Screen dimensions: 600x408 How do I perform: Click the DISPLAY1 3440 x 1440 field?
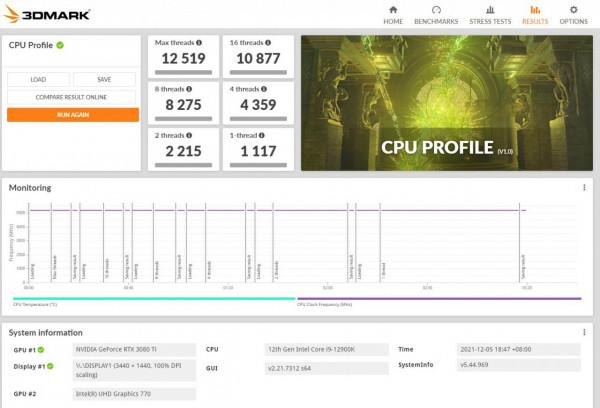(x=134, y=370)
